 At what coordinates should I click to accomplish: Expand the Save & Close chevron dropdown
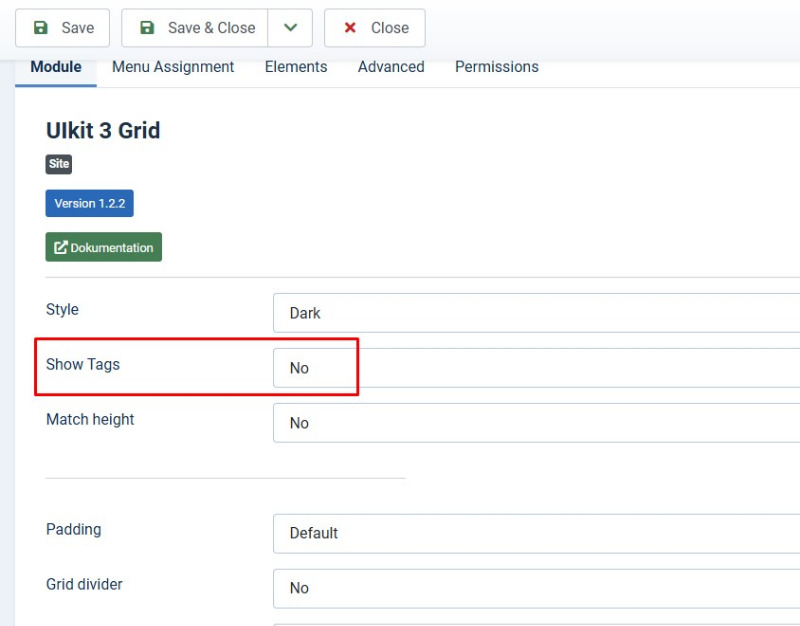[x=290, y=28]
